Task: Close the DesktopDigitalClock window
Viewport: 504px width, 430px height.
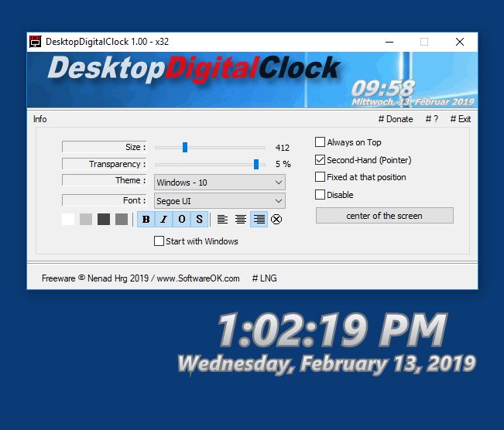Action: [460, 42]
